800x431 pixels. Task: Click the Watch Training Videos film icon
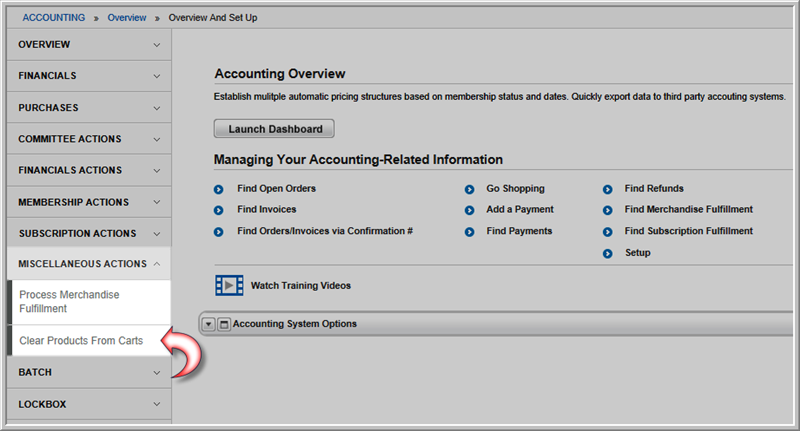229,286
